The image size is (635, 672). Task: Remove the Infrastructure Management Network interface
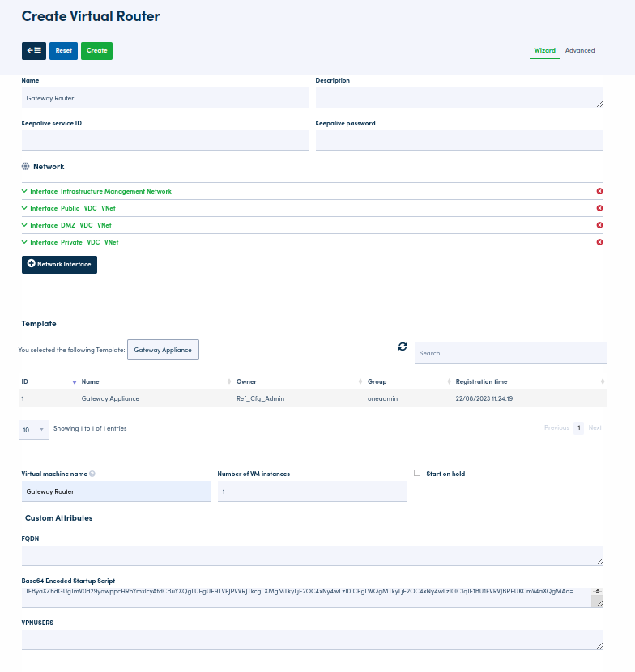pyautogui.click(x=599, y=191)
